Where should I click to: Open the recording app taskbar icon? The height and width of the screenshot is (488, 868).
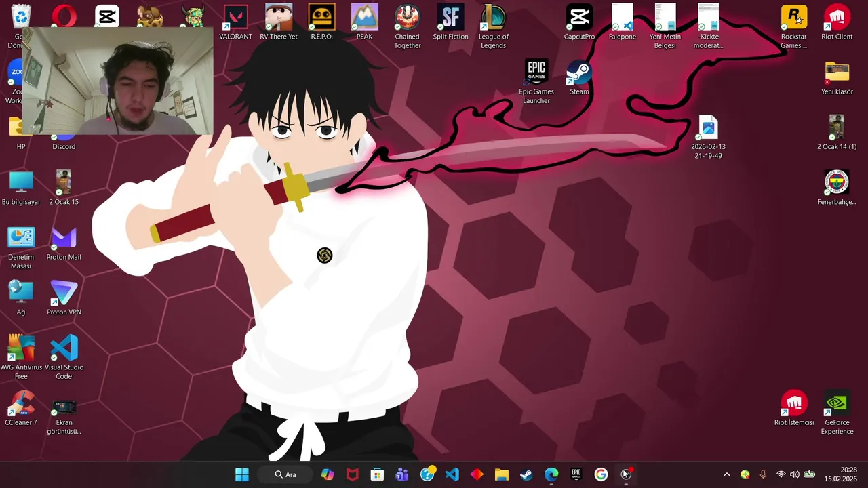click(626, 474)
